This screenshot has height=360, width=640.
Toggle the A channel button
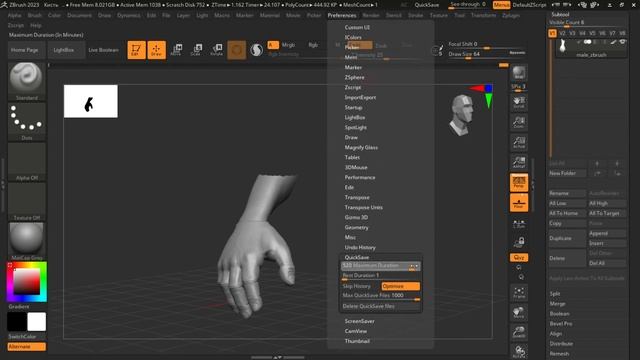pyautogui.click(x=273, y=44)
